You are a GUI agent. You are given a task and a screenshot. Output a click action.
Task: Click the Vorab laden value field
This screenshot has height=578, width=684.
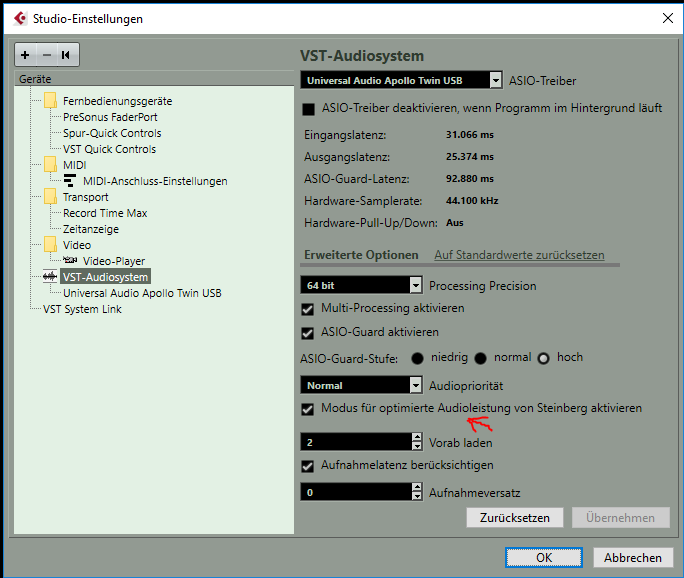(x=356, y=442)
